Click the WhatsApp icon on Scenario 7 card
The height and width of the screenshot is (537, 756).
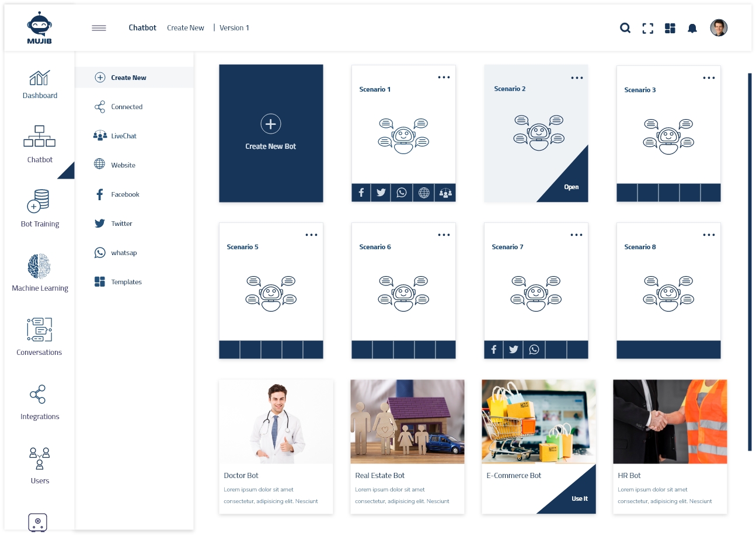click(534, 350)
